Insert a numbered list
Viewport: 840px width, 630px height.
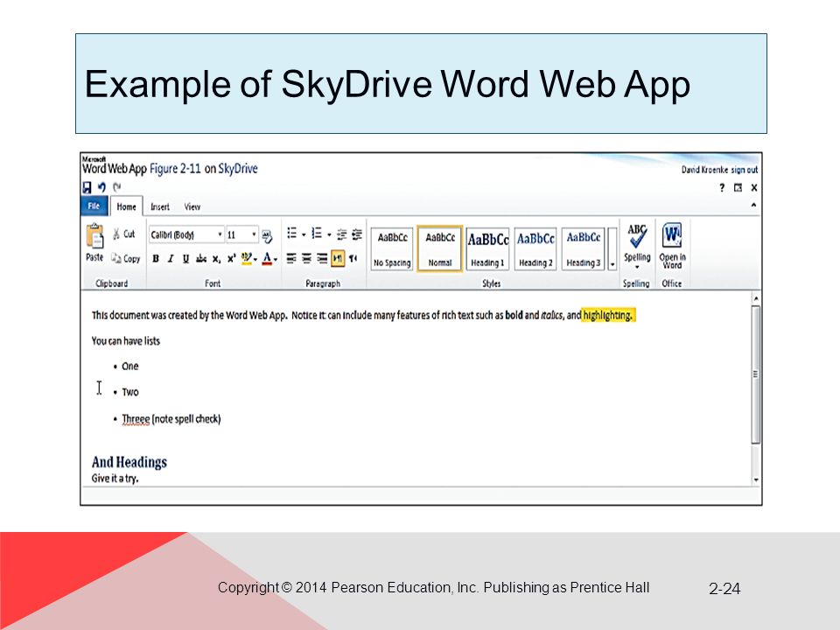[x=317, y=234]
